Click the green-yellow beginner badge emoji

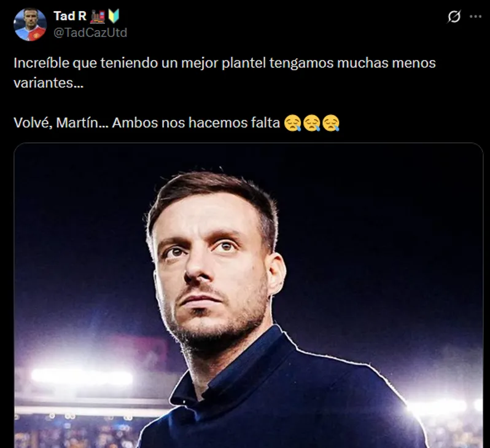click(x=114, y=17)
